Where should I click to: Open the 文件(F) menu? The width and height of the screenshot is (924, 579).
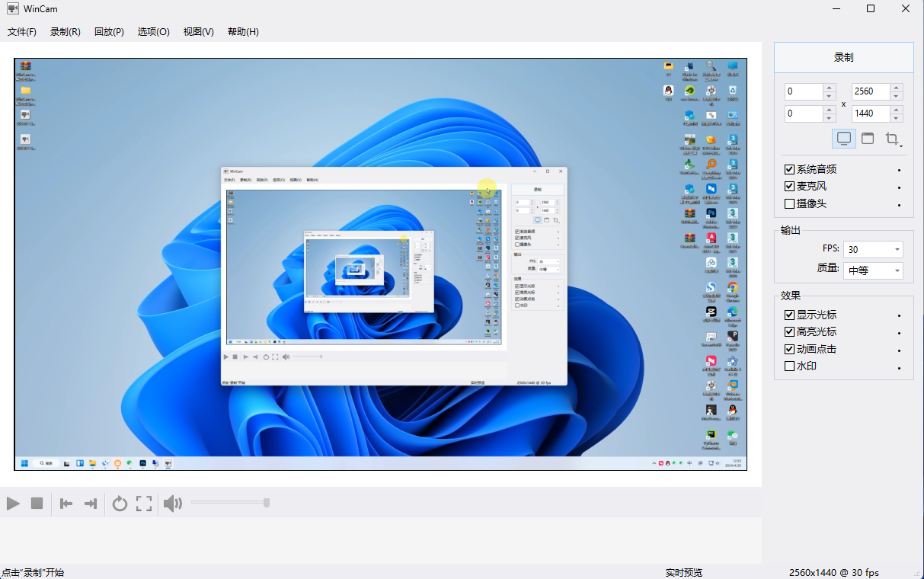click(22, 32)
